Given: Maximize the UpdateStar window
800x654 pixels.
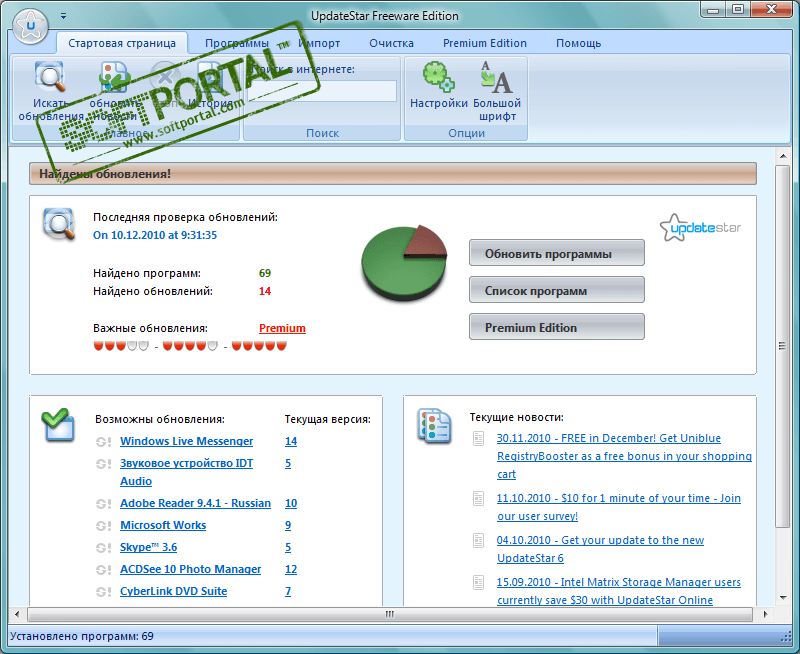Looking at the screenshot, I should [738, 9].
